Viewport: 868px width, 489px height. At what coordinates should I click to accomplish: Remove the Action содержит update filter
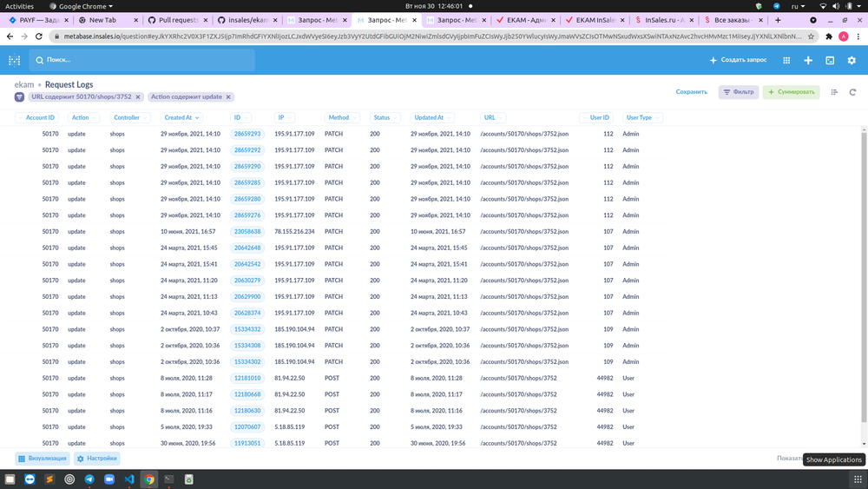(228, 97)
